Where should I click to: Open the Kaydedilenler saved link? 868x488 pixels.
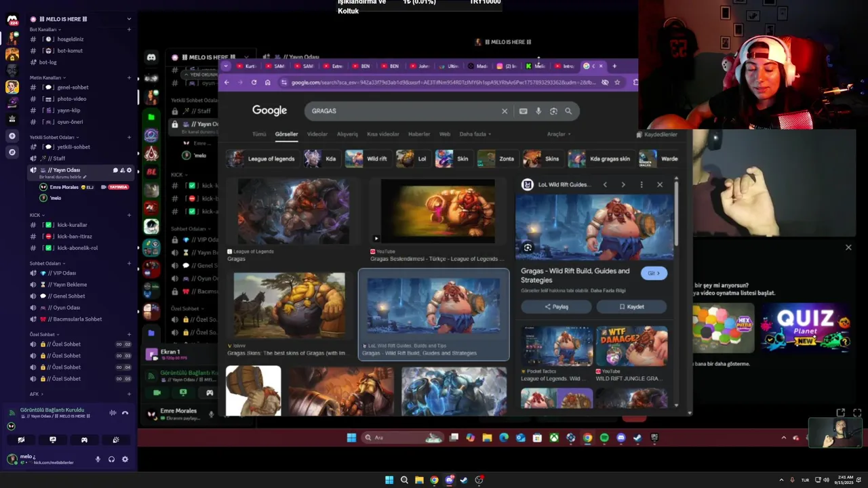tap(656, 134)
